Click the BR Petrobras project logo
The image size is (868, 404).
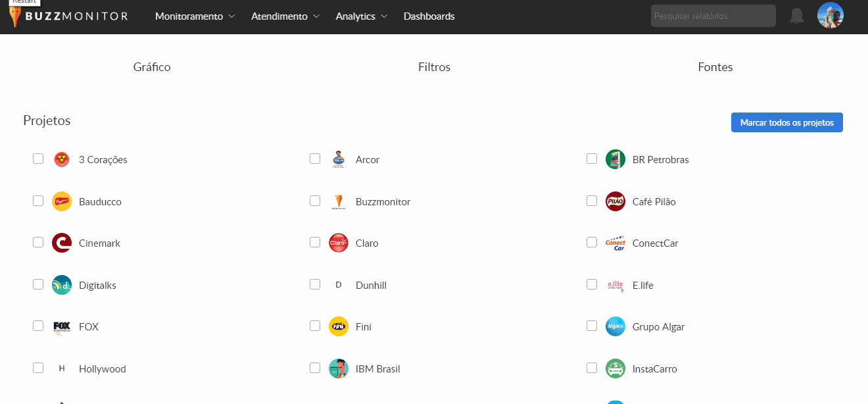pyautogui.click(x=615, y=159)
